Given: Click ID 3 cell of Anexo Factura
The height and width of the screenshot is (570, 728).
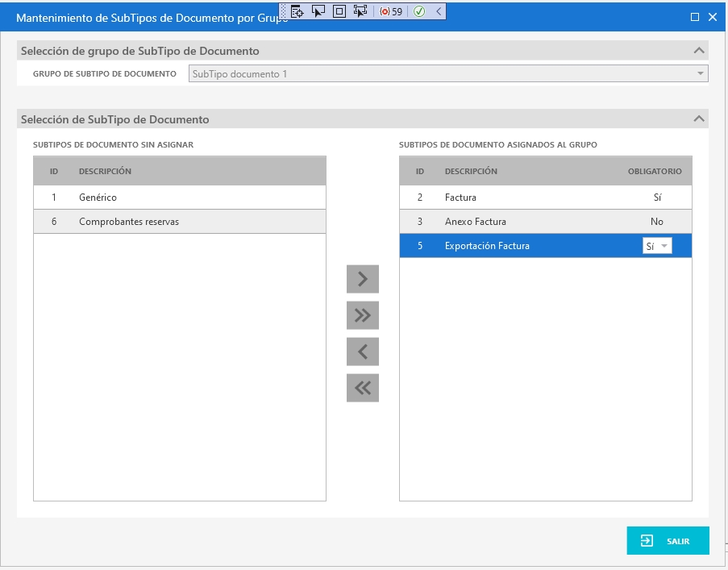Looking at the screenshot, I should click(x=420, y=222).
